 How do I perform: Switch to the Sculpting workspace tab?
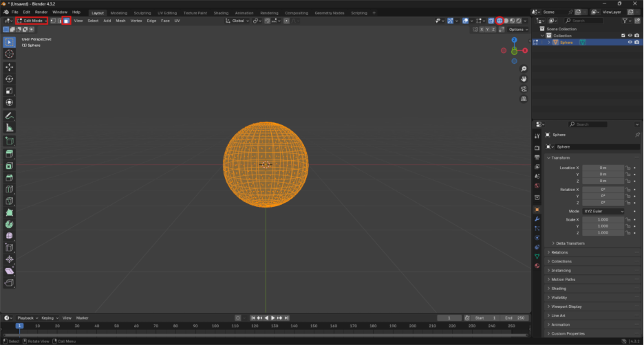click(142, 12)
